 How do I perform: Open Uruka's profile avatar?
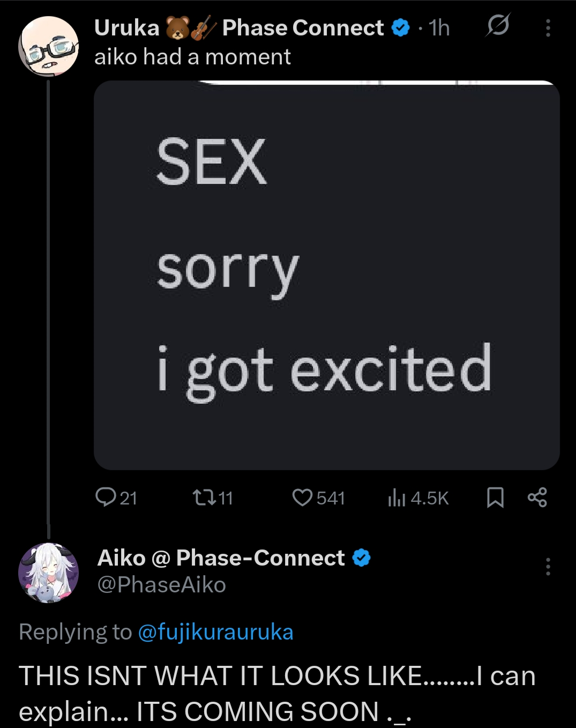(x=48, y=47)
